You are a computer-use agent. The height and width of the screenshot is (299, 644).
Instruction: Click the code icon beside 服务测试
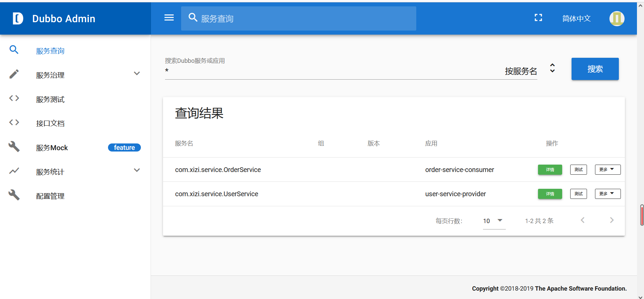[14, 98]
